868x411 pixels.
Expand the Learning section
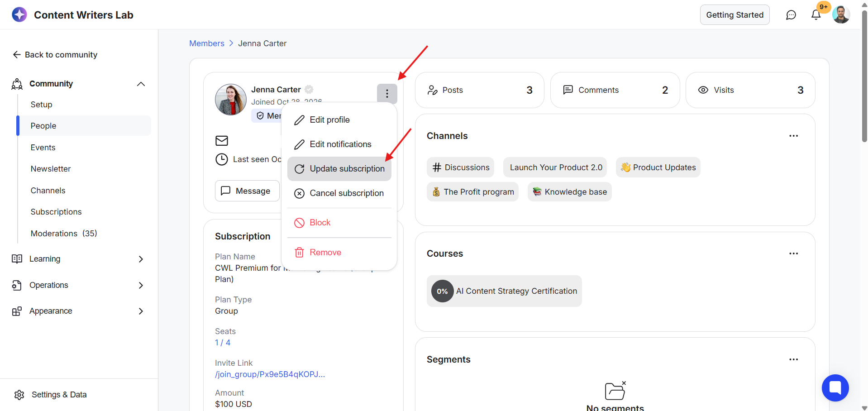[x=141, y=259]
